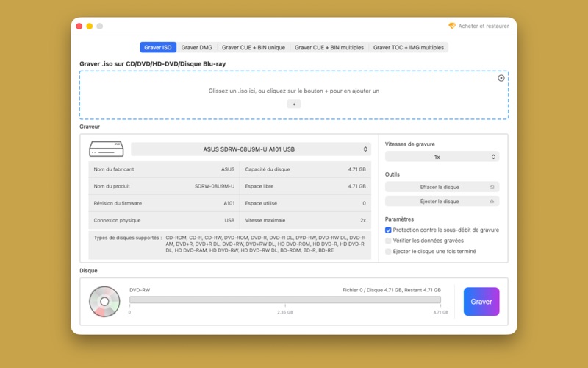Click the Espace libre 4.71 GB row
588x368 pixels.
(x=306, y=186)
